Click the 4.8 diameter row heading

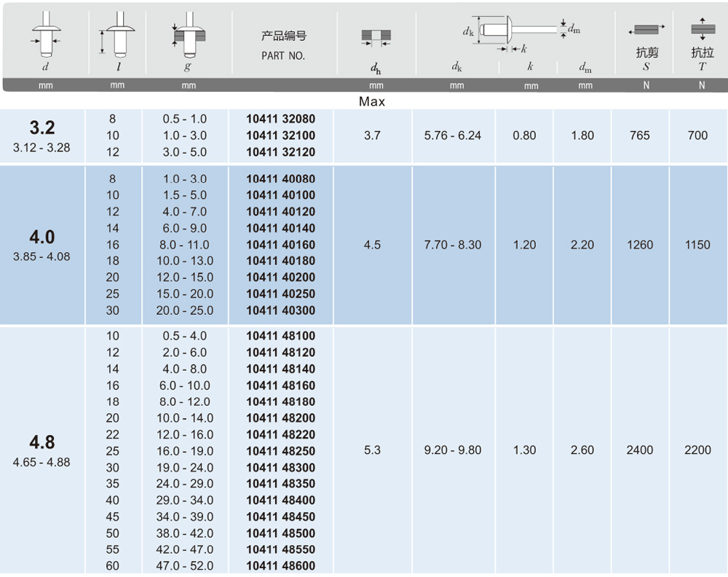pos(41,443)
